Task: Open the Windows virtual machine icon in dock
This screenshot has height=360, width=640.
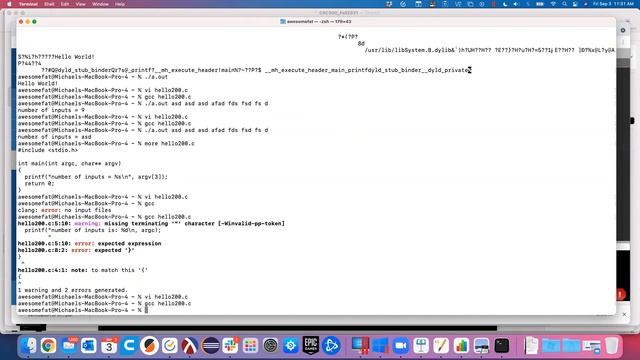Action: click(x=380, y=346)
